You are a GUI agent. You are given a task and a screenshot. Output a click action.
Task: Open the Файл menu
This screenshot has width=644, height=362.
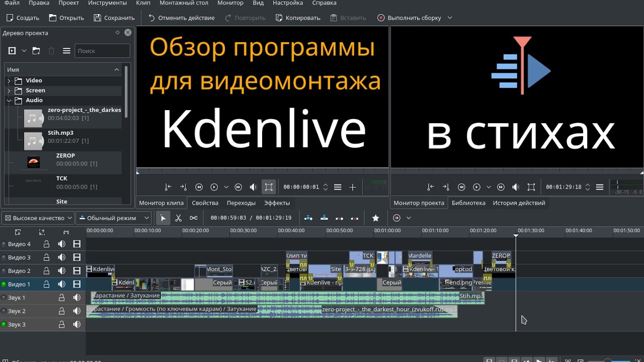(12, 3)
